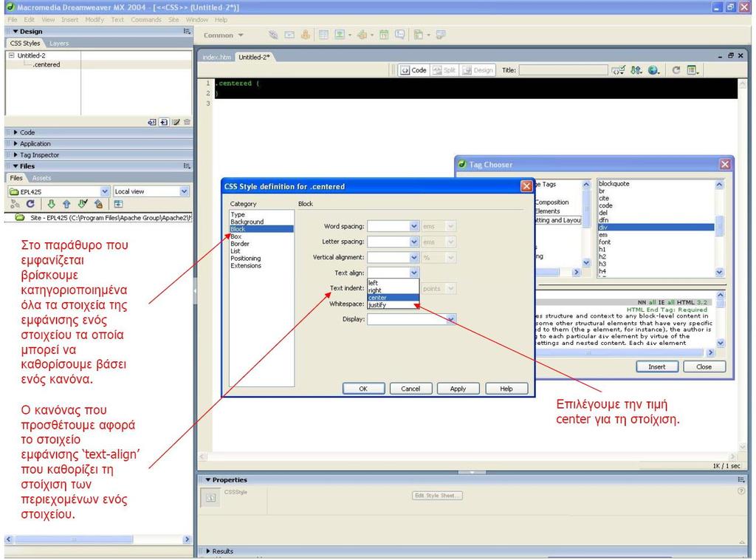The height and width of the screenshot is (560, 756).
Task: Click the Check In lock icon
Action: coord(99,204)
